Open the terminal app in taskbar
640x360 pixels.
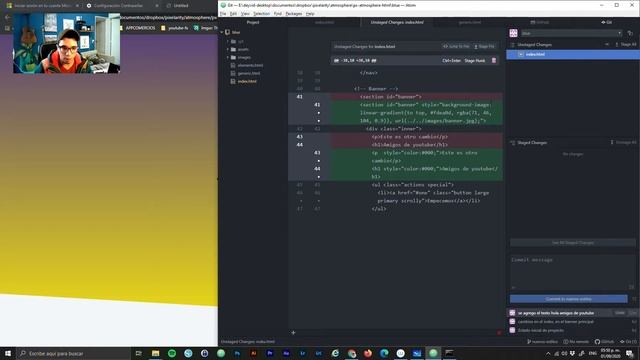click(449, 353)
